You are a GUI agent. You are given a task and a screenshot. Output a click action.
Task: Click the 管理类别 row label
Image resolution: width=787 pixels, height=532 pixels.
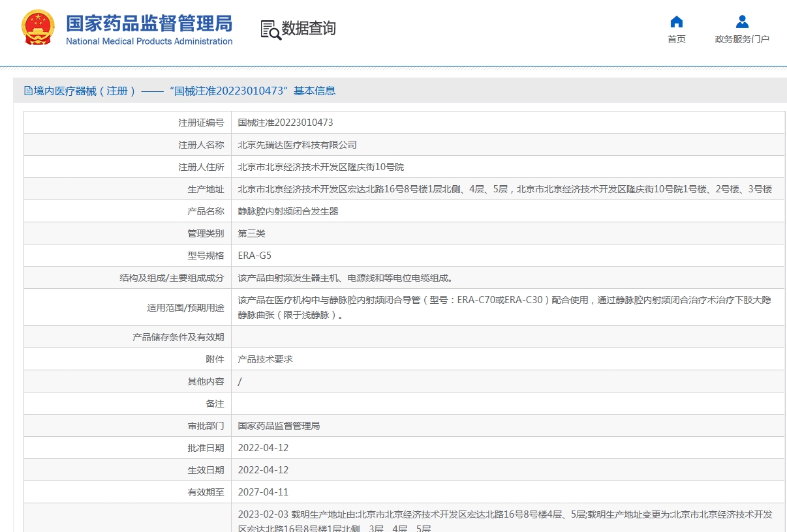pos(206,233)
